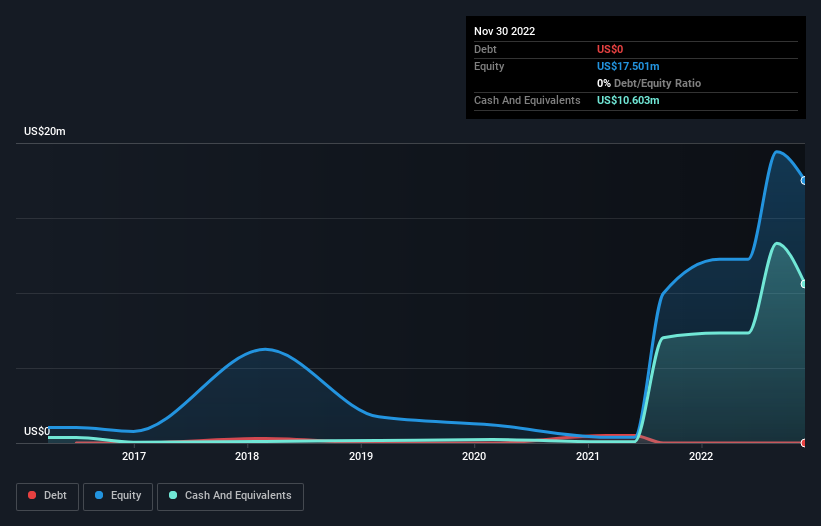
Task: Click the 2019 x-axis label
Action: pyautogui.click(x=361, y=456)
